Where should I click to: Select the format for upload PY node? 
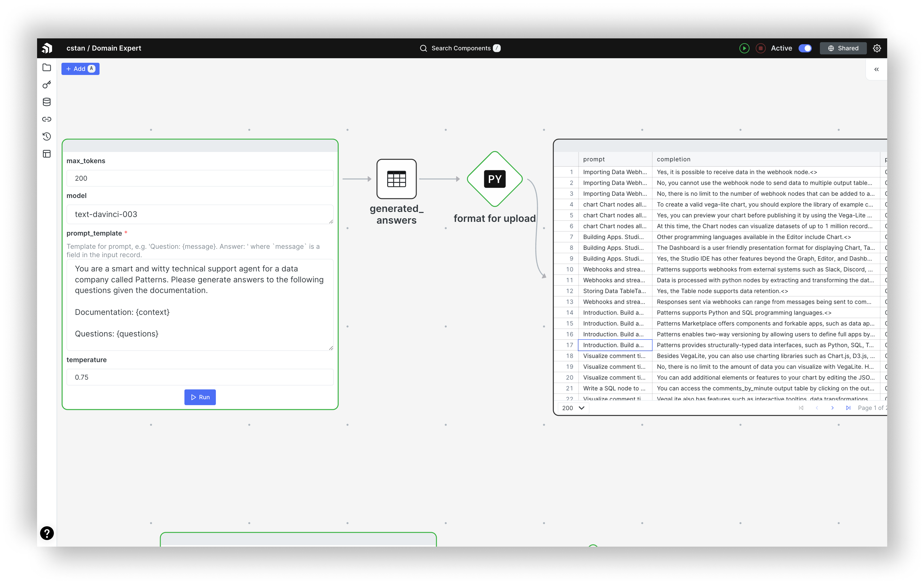(x=495, y=179)
